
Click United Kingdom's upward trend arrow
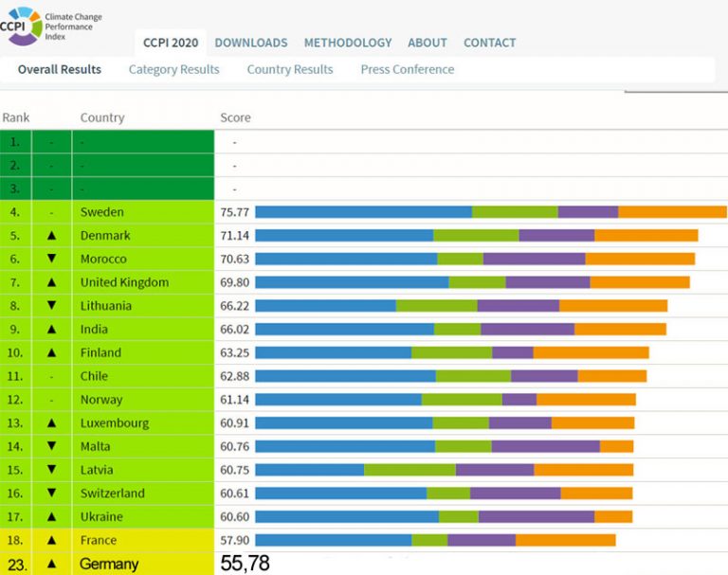click(51, 282)
